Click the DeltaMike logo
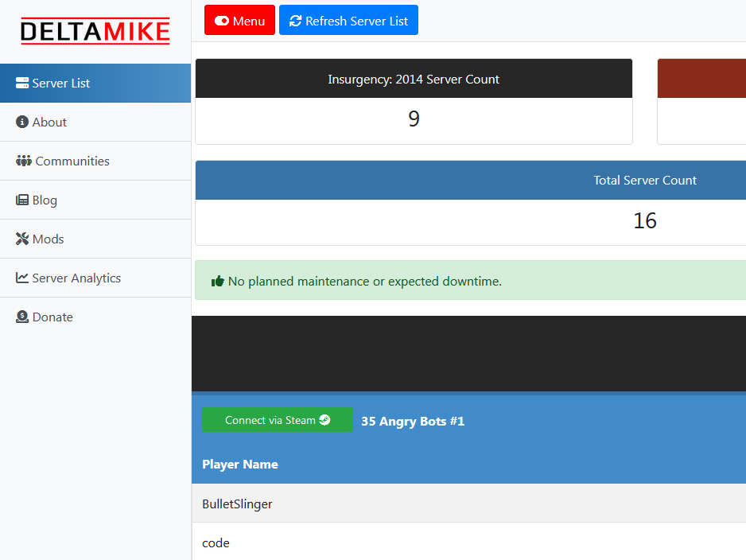The image size is (746, 560). tap(95, 32)
